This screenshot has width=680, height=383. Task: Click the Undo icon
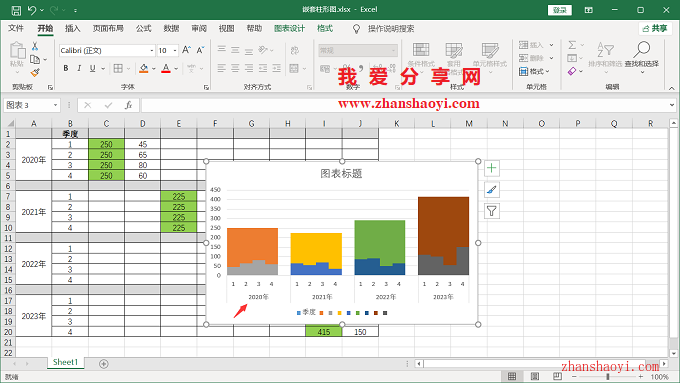32,10
